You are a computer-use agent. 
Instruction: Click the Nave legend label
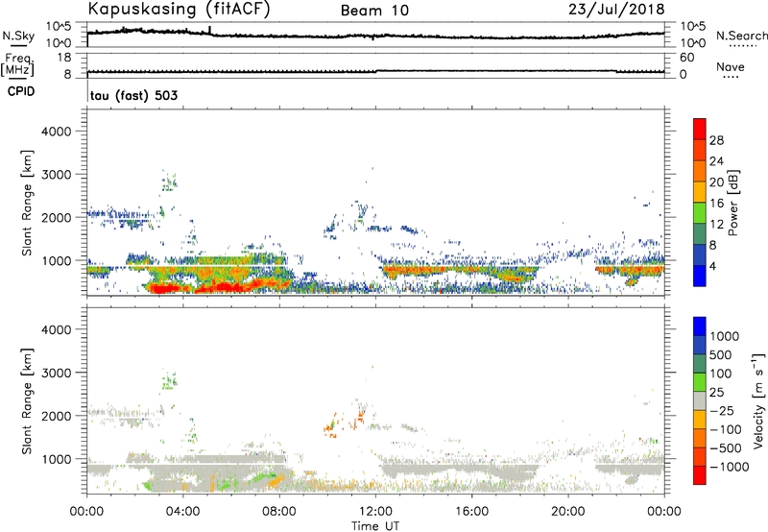pos(731,66)
